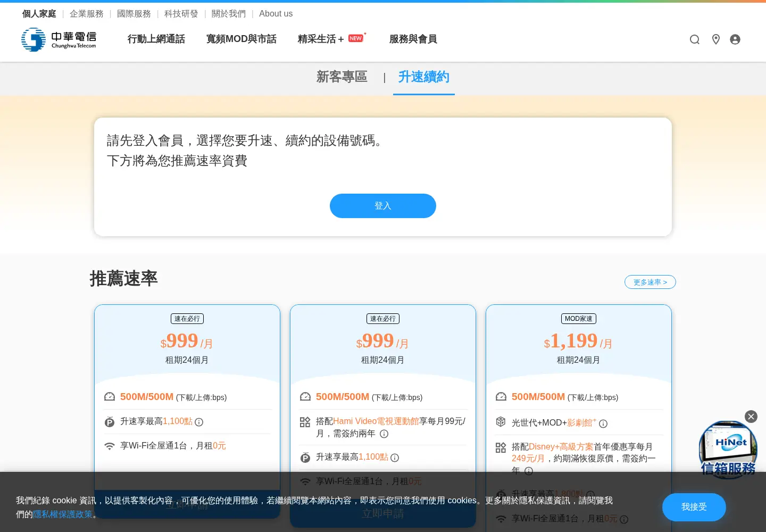
Task: Go to 國際服務 section
Action: click(x=134, y=14)
